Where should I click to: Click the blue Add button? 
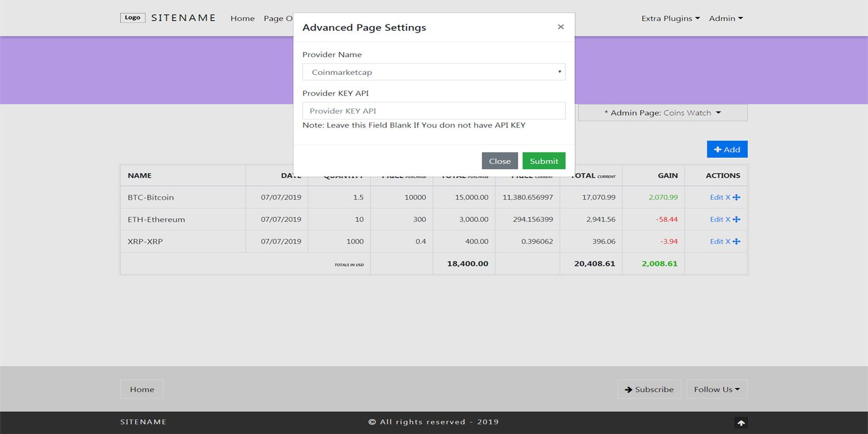pyautogui.click(x=727, y=150)
